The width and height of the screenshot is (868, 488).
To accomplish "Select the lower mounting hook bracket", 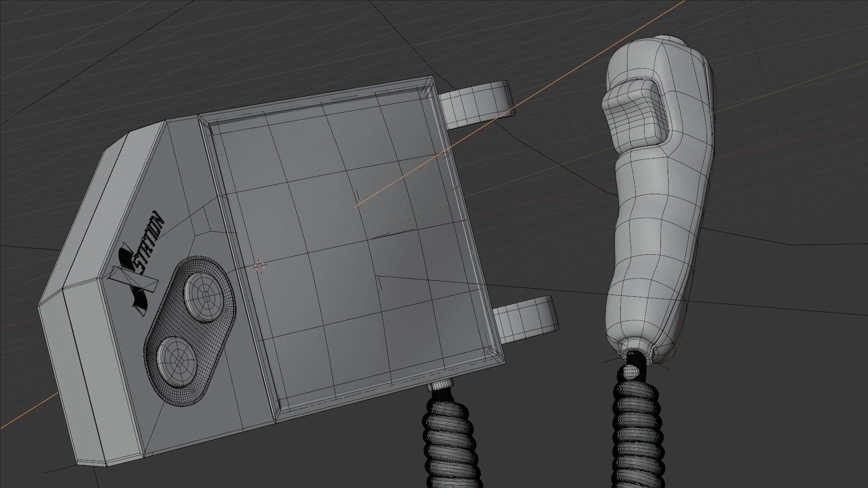I will tap(526, 319).
